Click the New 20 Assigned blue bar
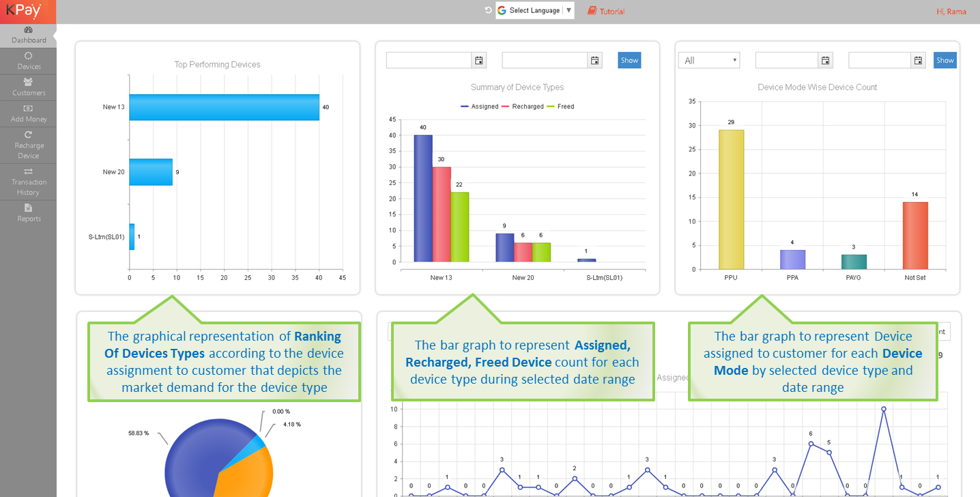 click(505, 247)
